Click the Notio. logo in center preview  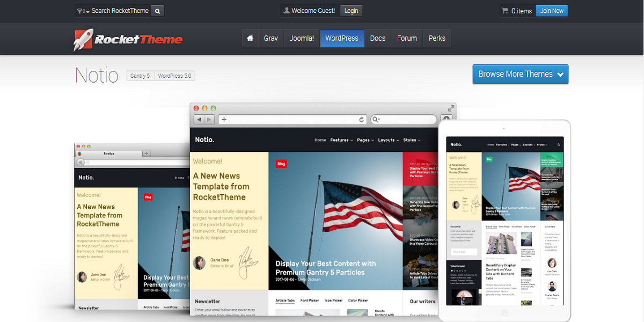click(x=204, y=140)
